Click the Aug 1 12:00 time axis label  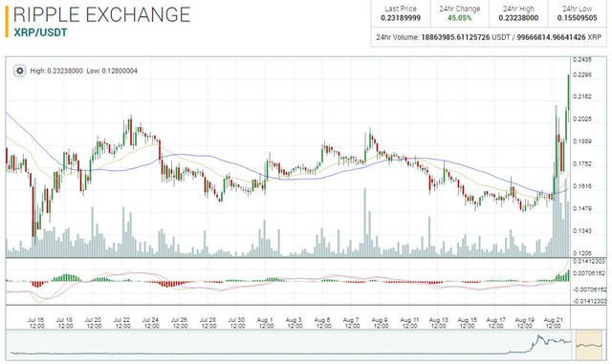pyautogui.click(x=265, y=323)
